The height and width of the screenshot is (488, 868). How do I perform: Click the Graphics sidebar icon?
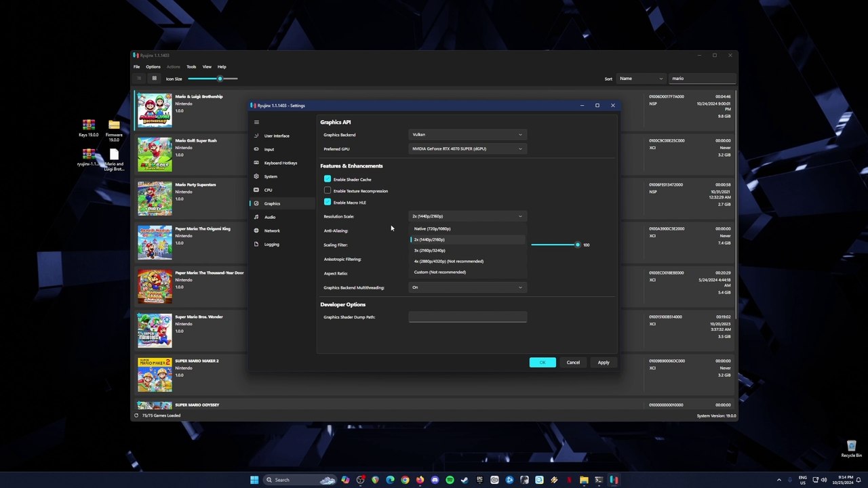[256, 203]
